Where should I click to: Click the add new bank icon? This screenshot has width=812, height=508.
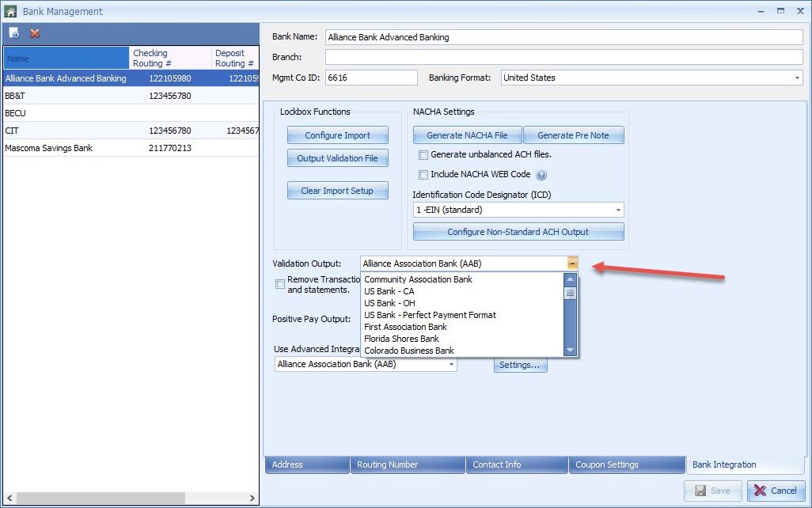coord(14,33)
